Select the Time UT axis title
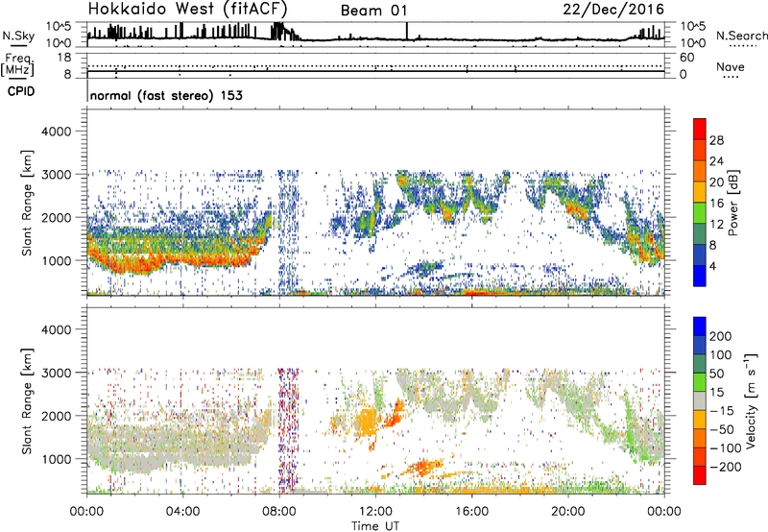The height and width of the screenshot is (532, 768). coord(375,526)
